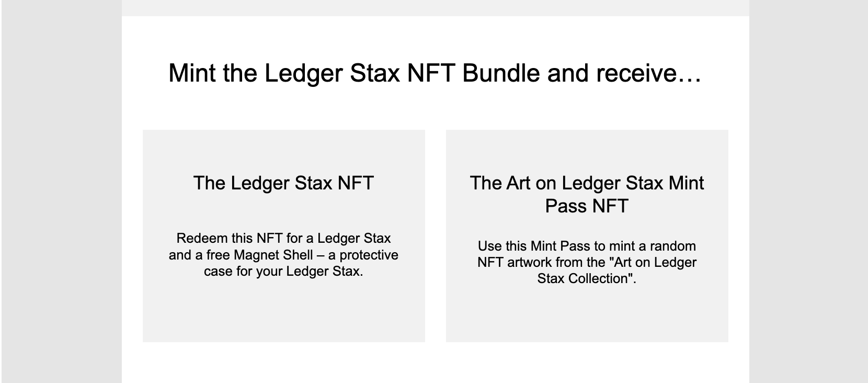Click "Redeem this NFT for a Ledger Stax" line
868x383 pixels.
coord(283,239)
